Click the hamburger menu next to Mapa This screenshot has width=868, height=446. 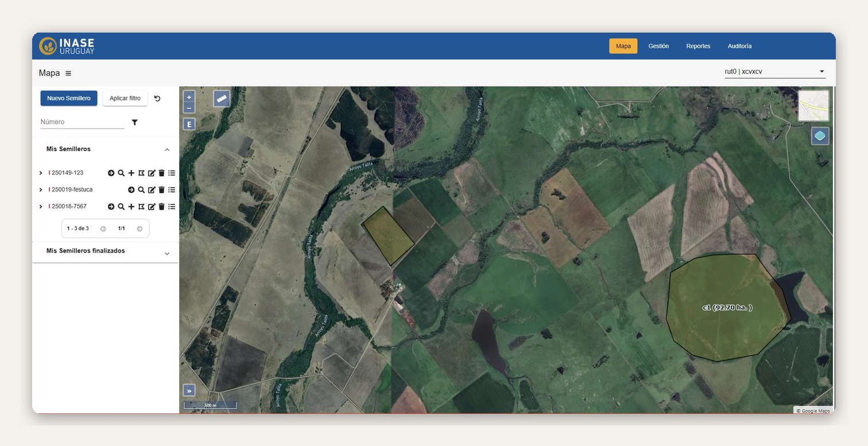click(x=68, y=73)
